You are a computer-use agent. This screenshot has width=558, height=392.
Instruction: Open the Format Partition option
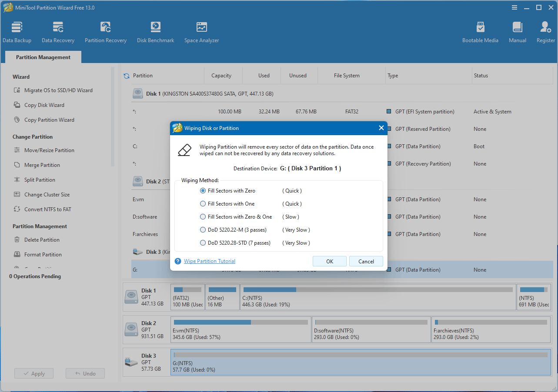pyautogui.click(x=42, y=254)
